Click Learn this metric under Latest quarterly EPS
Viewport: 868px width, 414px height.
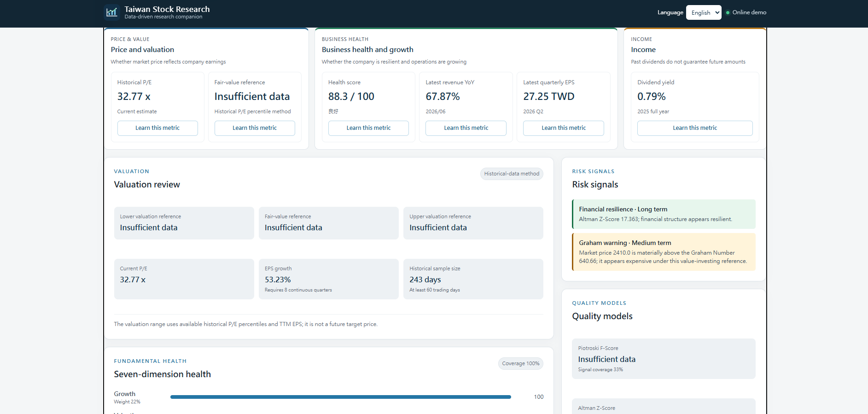coord(564,128)
